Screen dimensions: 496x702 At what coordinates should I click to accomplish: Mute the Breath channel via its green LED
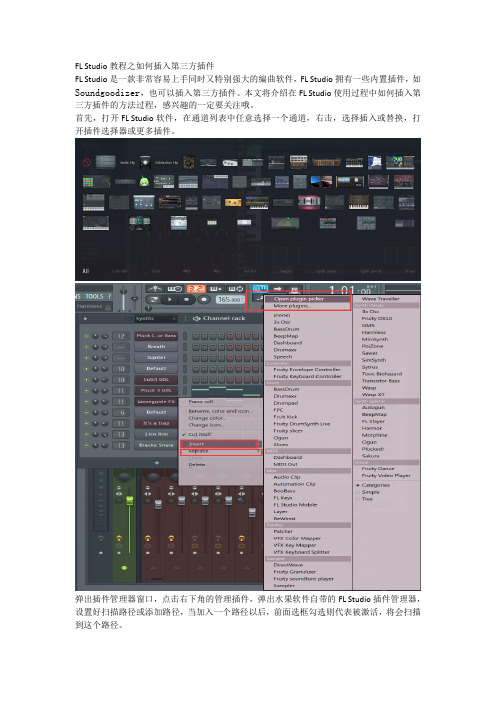coord(86,347)
